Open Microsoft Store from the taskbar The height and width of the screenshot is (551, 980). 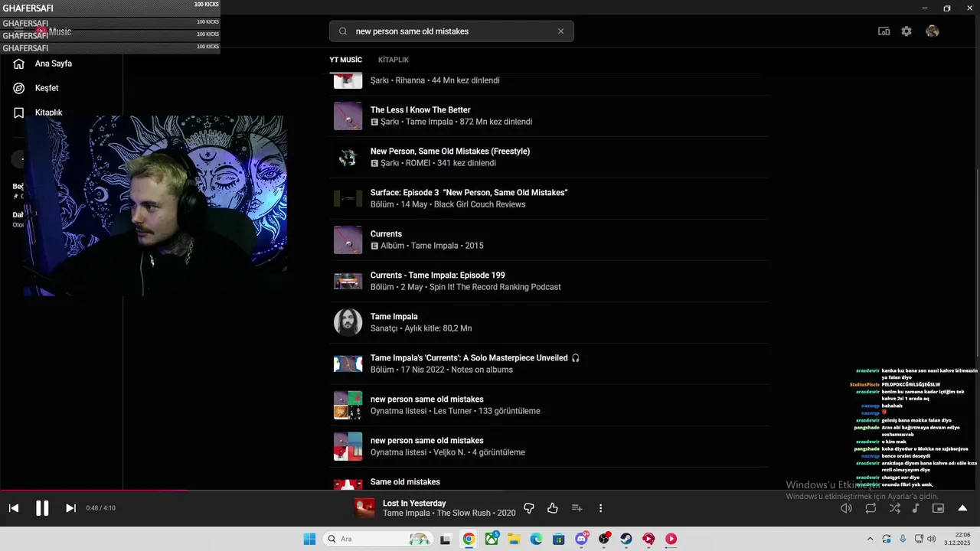tap(558, 539)
